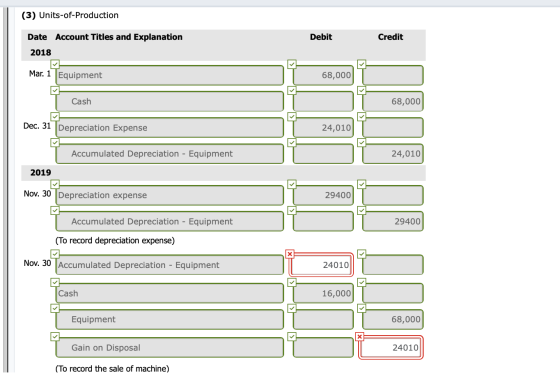Select the Depreciation Expense field for Dec. 31
Screen dimensions: 560x379
point(170,128)
